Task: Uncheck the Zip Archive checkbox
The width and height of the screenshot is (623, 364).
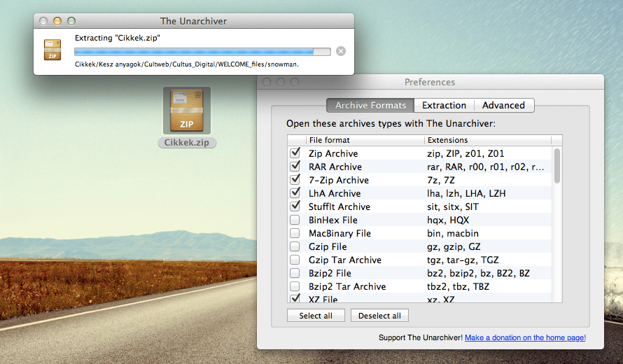Action: coord(295,153)
